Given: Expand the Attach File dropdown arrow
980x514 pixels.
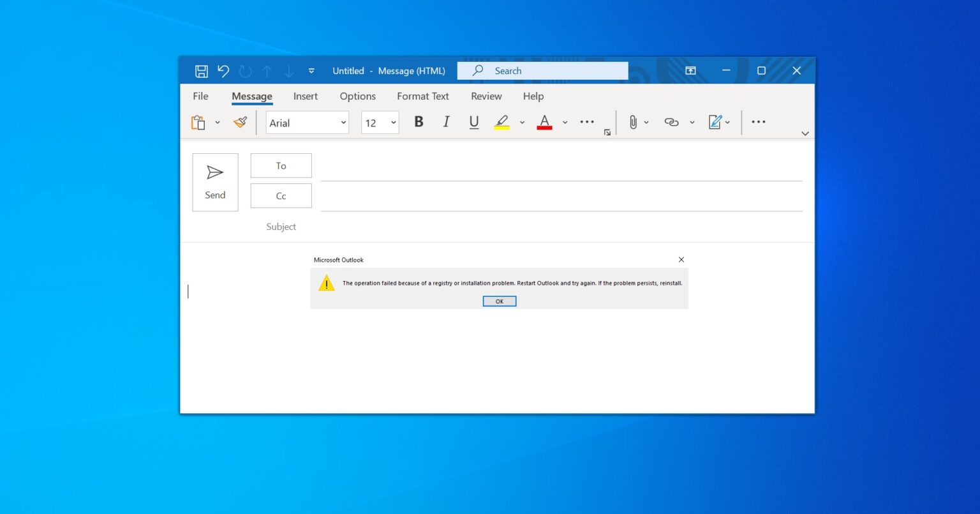Looking at the screenshot, I should [646, 123].
